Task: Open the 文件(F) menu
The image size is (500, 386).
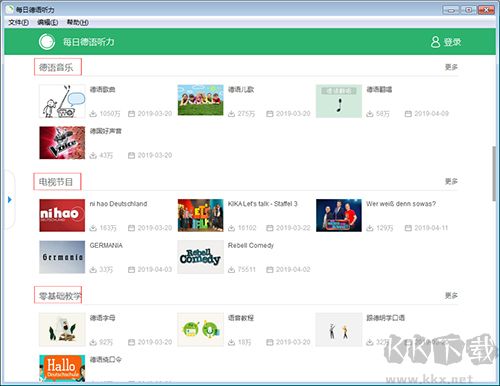Action: click(18, 22)
